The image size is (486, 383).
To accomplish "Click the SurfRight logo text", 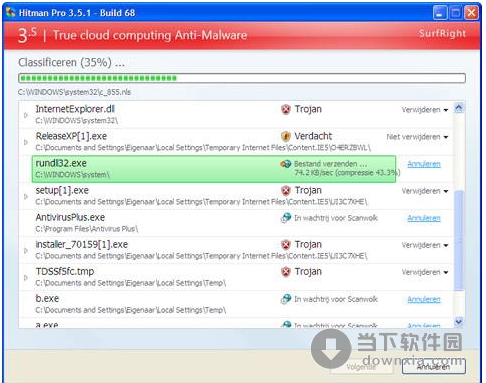I will 442,33.
